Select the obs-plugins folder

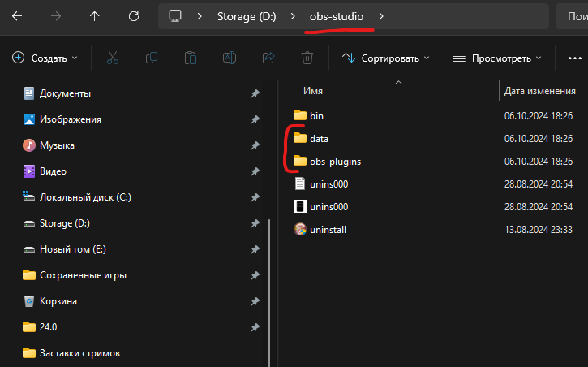point(335,162)
